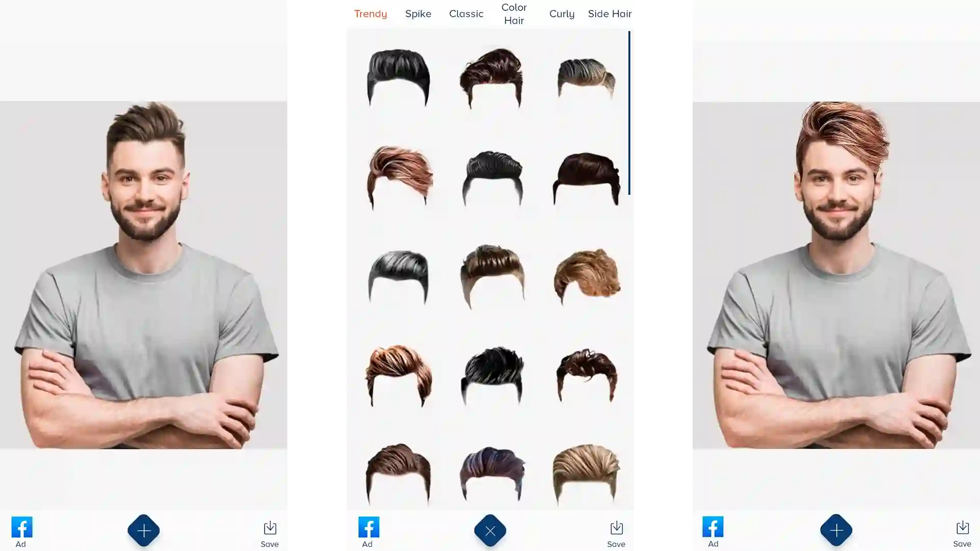Click the Add plus icon on right panel
This screenshot has height=551, width=980.
[837, 530]
